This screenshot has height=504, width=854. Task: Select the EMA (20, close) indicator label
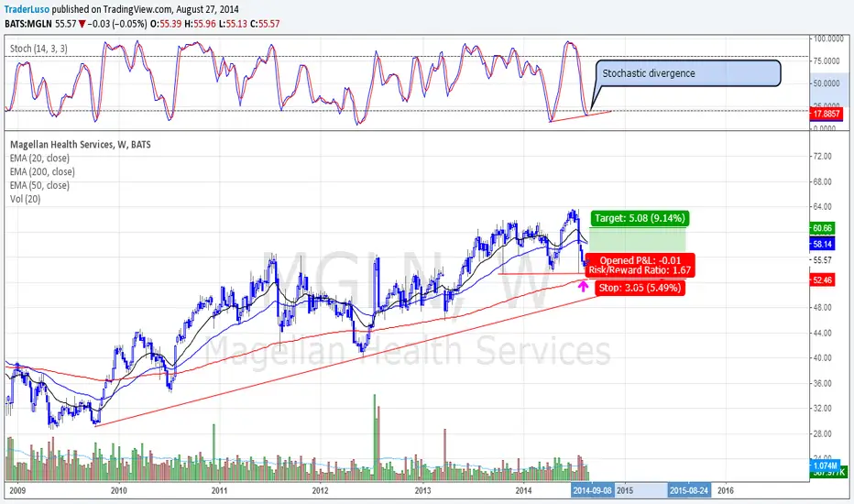point(39,158)
